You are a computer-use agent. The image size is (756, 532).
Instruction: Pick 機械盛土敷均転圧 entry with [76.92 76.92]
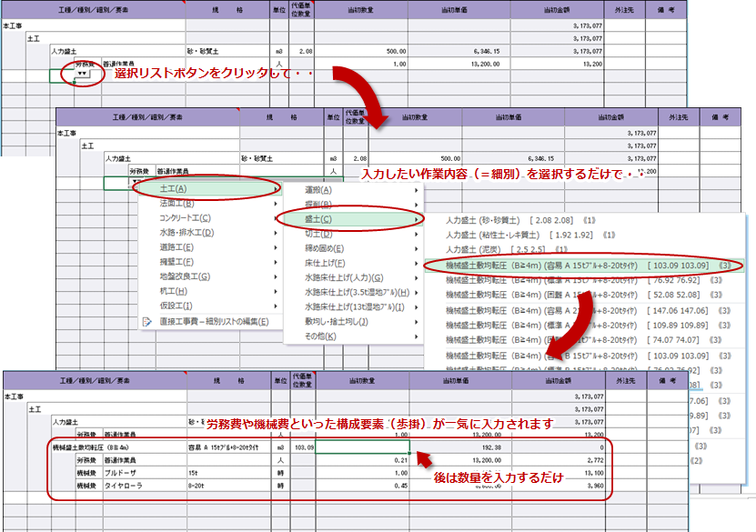tap(584, 280)
